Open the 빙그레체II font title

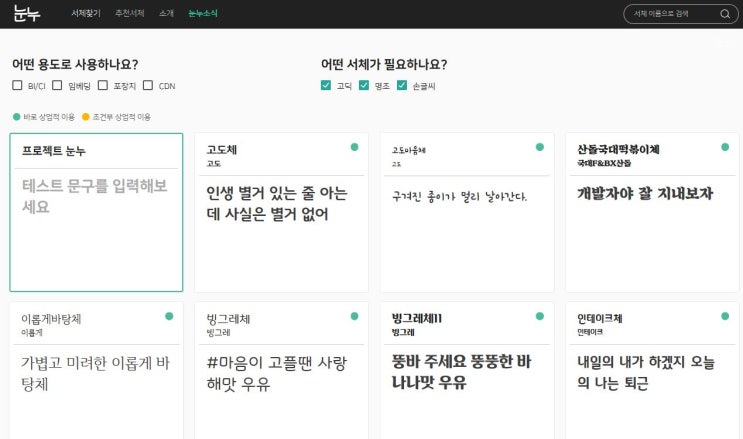coord(417,319)
